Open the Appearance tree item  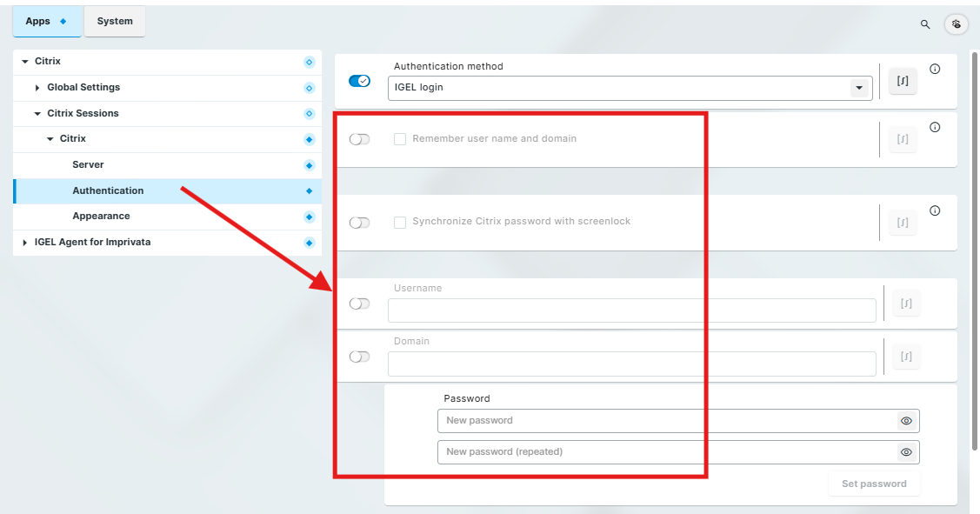[101, 217]
